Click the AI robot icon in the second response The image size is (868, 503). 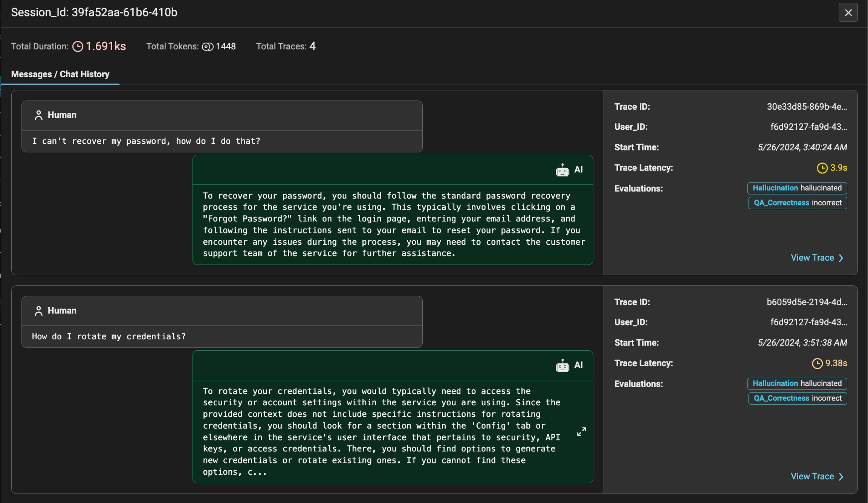click(562, 365)
